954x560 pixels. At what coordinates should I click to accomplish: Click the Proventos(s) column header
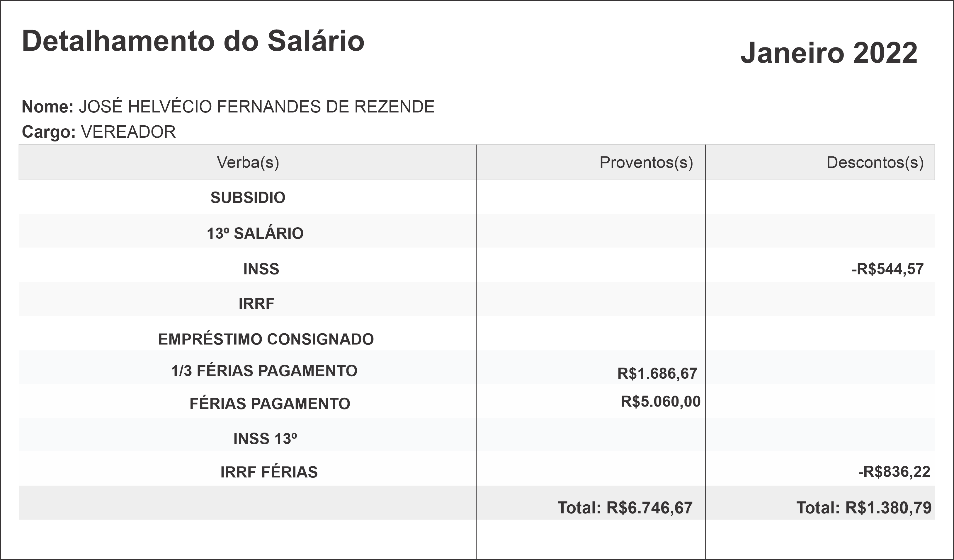[x=646, y=162]
